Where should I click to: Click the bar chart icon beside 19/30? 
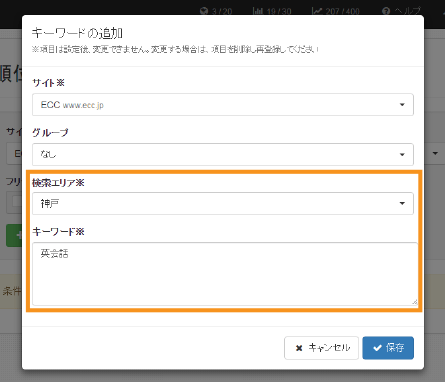(258, 12)
